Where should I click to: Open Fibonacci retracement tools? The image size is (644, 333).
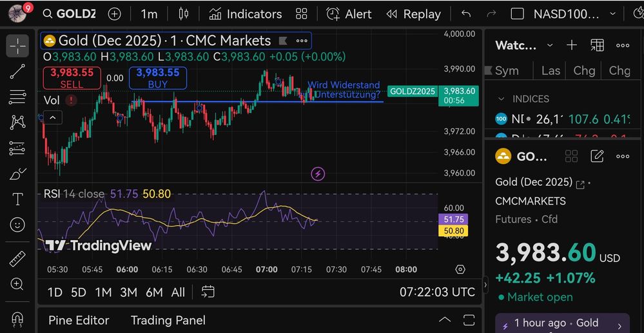[x=17, y=97]
